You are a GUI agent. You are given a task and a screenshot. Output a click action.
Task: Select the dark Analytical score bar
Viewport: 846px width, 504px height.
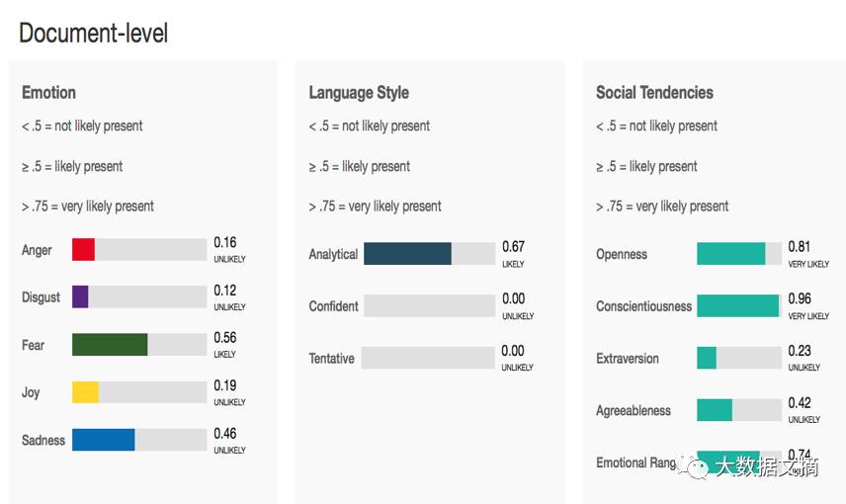[x=430, y=254]
